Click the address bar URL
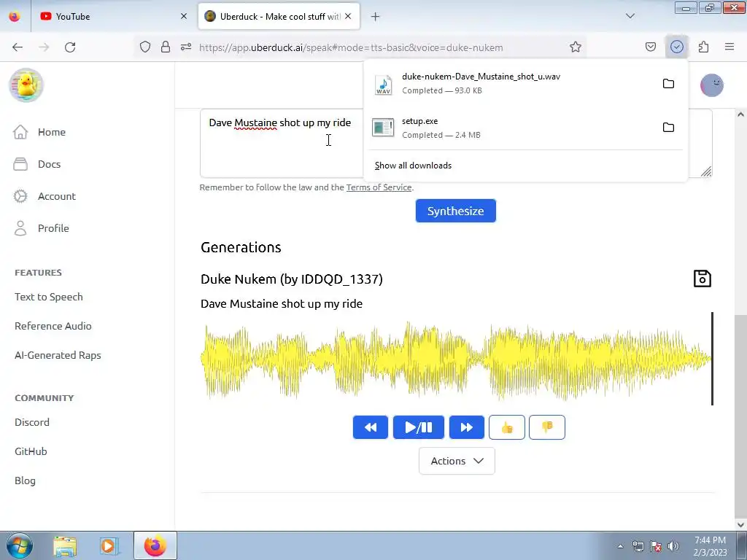This screenshot has width=747, height=560. (x=351, y=47)
